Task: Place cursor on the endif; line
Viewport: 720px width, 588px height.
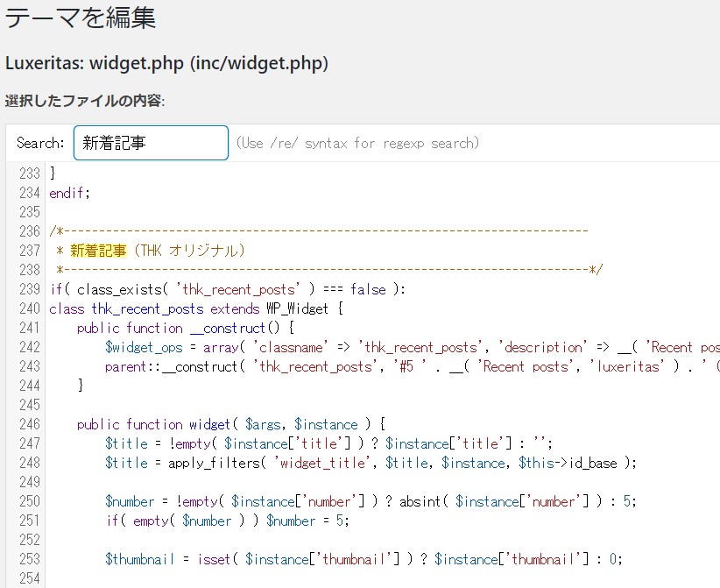Action: pyautogui.click(x=70, y=193)
